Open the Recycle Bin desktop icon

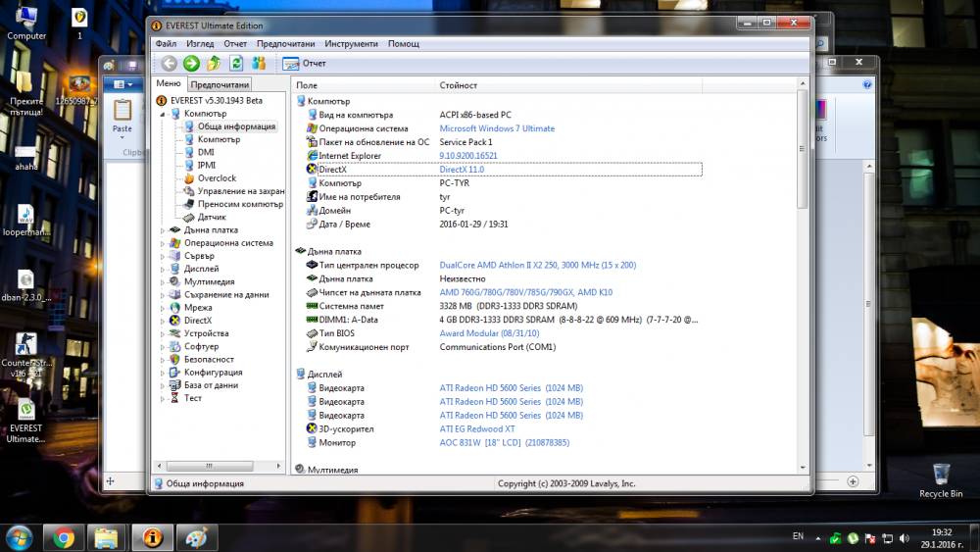[x=941, y=480]
